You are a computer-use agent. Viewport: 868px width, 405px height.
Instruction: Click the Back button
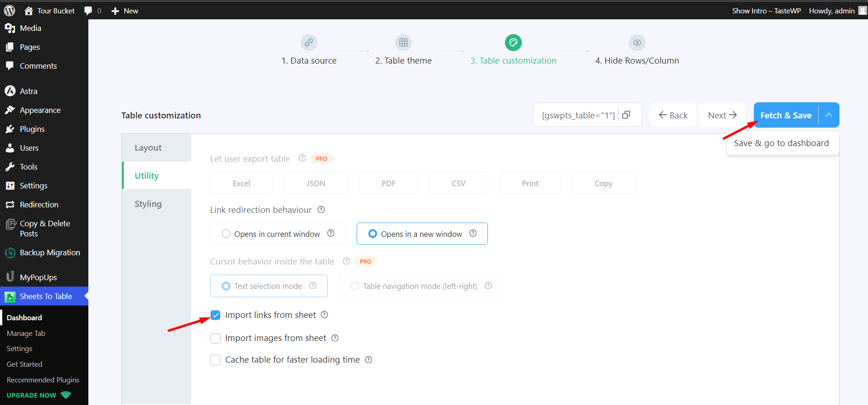tap(673, 115)
